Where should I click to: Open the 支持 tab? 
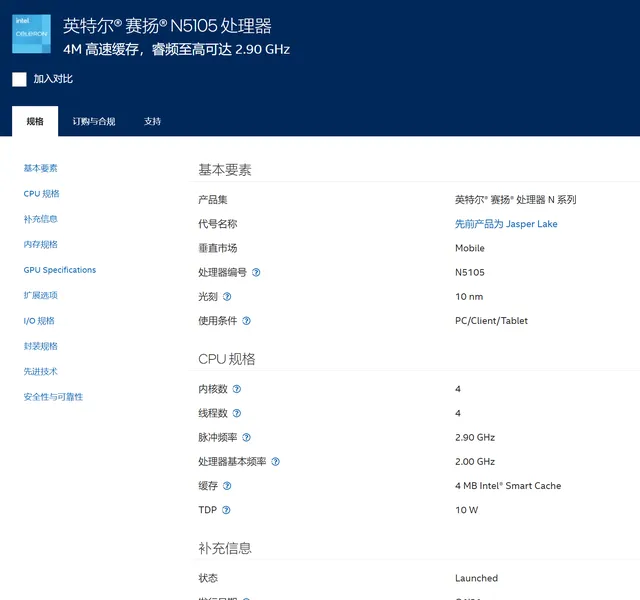pos(152,121)
